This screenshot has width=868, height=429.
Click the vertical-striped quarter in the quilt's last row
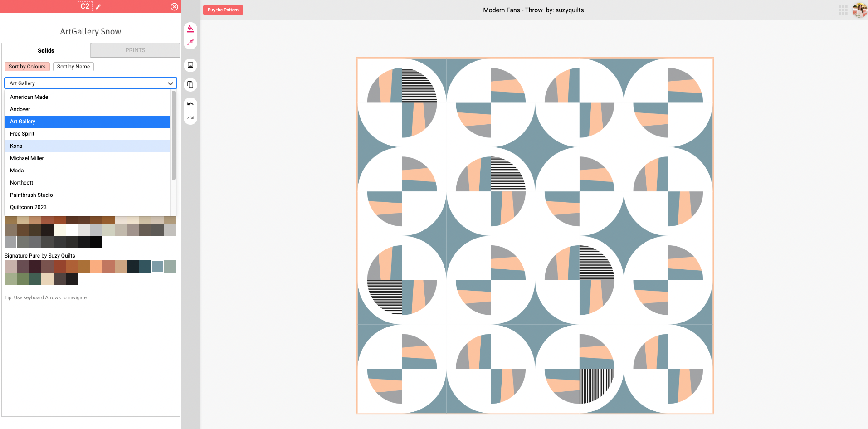[594, 384]
